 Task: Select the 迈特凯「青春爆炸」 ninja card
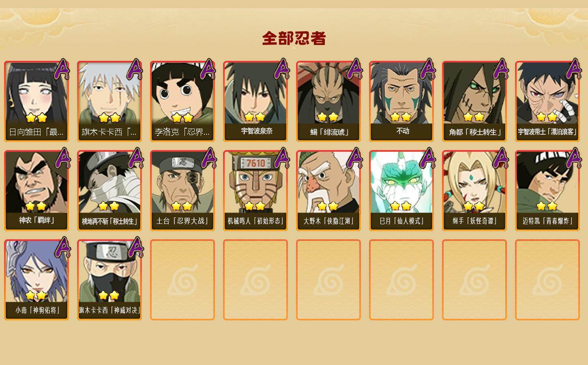point(547,191)
